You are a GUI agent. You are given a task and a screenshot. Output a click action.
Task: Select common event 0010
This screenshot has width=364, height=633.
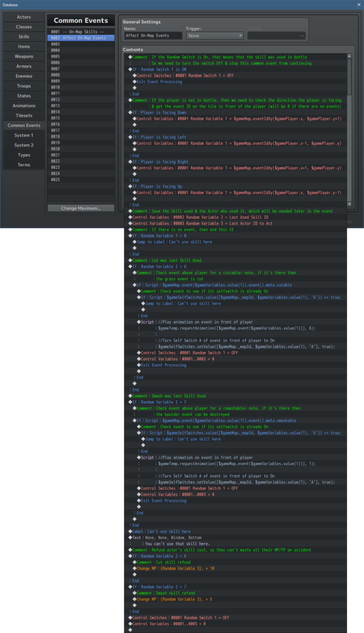click(81, 87)
